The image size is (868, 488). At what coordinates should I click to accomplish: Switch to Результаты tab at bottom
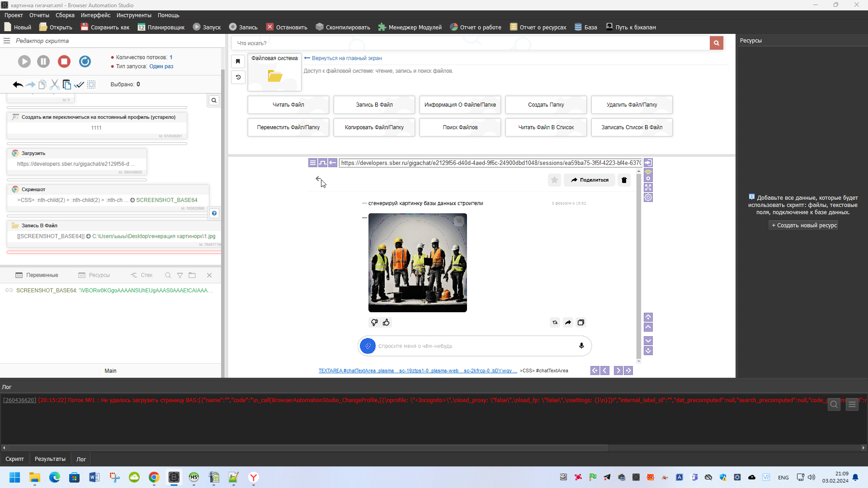point(50,459)
